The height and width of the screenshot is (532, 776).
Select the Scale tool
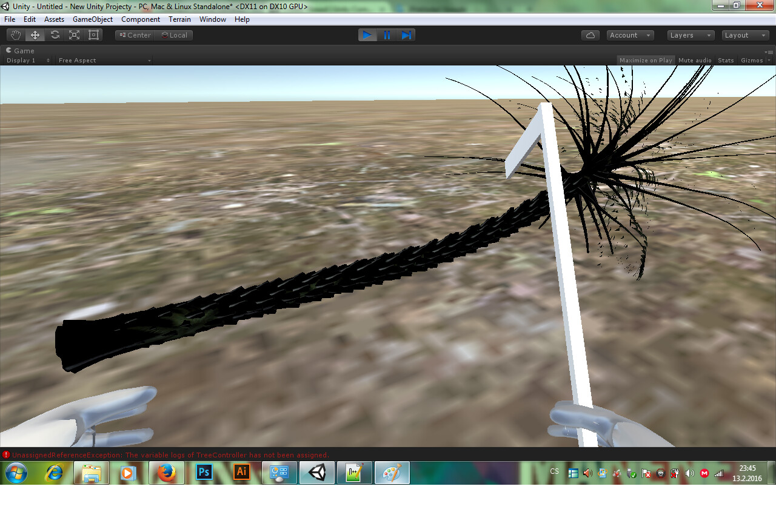pos(73,35)
